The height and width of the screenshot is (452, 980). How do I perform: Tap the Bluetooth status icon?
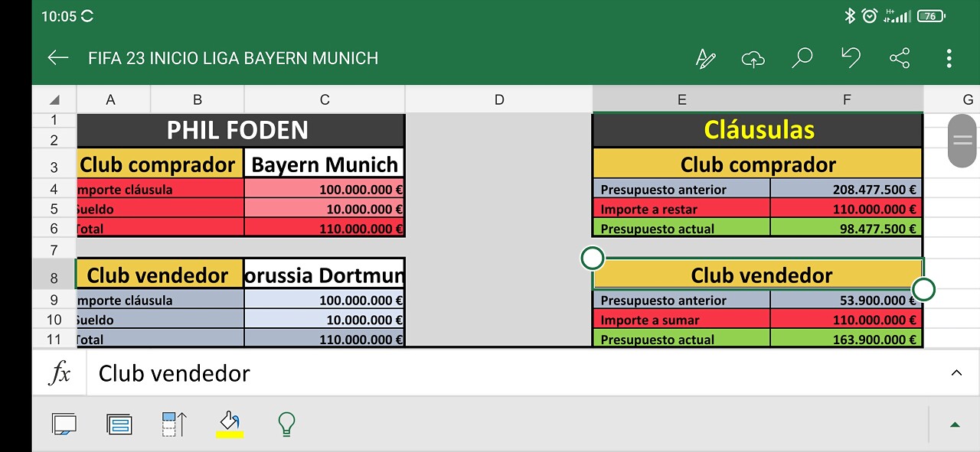click(849, 15)
